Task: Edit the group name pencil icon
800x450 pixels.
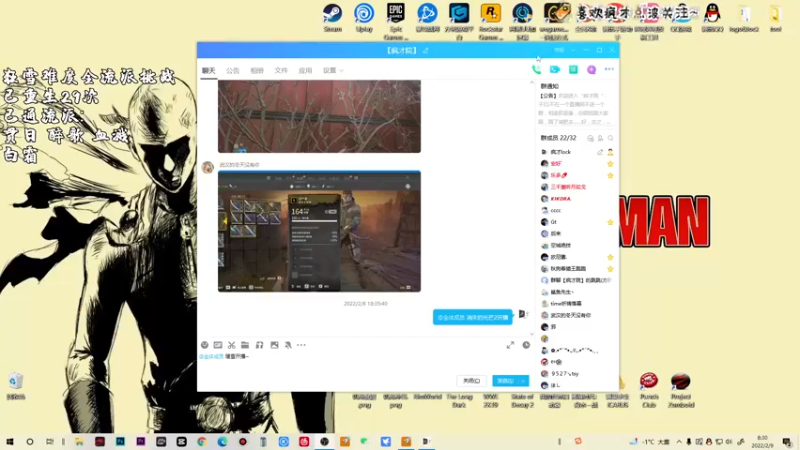Action: (x=426, y=51)
